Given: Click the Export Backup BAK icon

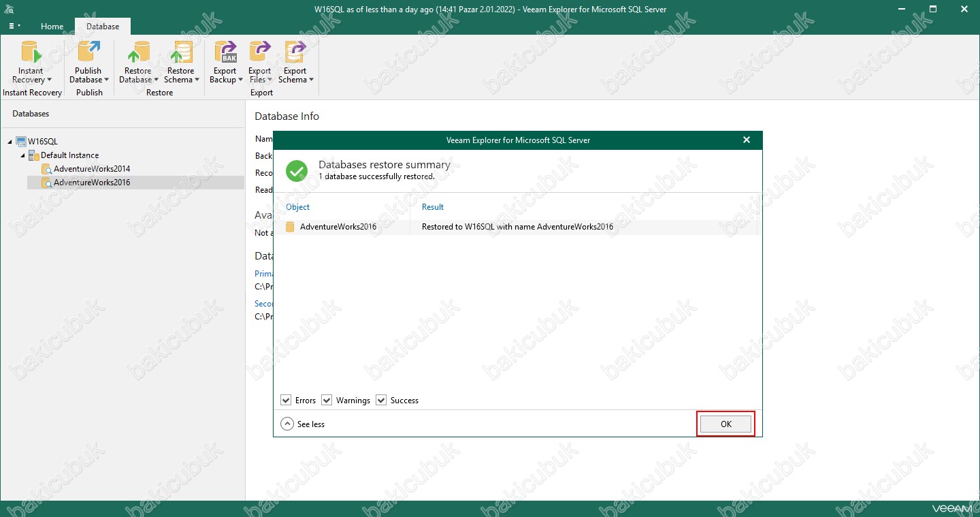Looking at the screenshot, I should pos(225,52).
